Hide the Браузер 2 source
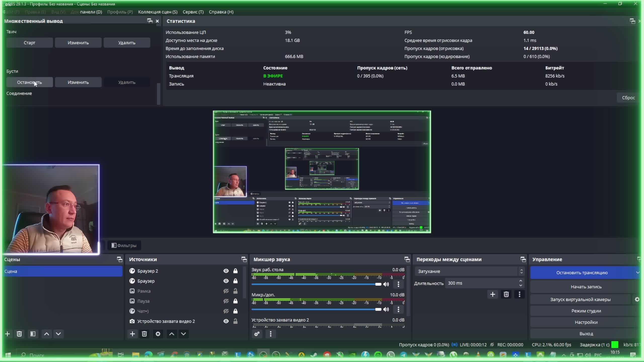This screenshot has height=362, width=644. 226,271
